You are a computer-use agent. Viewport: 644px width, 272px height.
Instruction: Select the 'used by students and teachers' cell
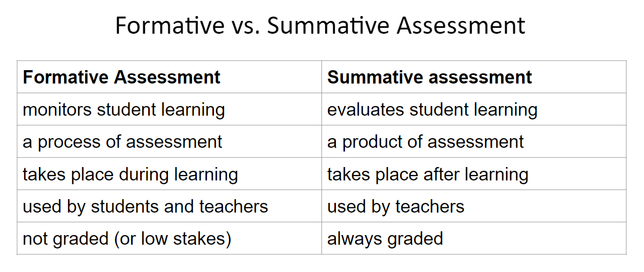click(x=169, y=206)
